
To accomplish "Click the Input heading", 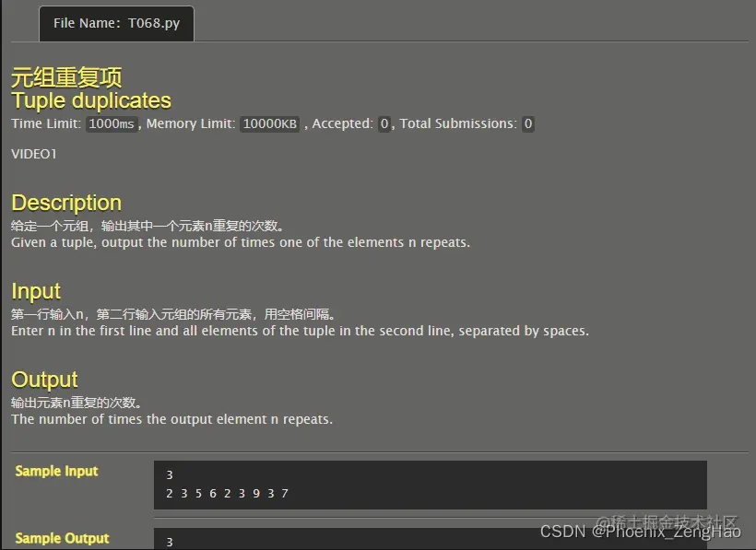I will tap(36, 291).
